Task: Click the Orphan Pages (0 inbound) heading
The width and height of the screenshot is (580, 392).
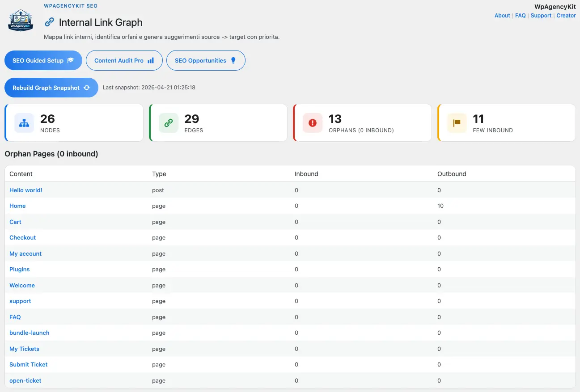Action: [x=51, y=154]
